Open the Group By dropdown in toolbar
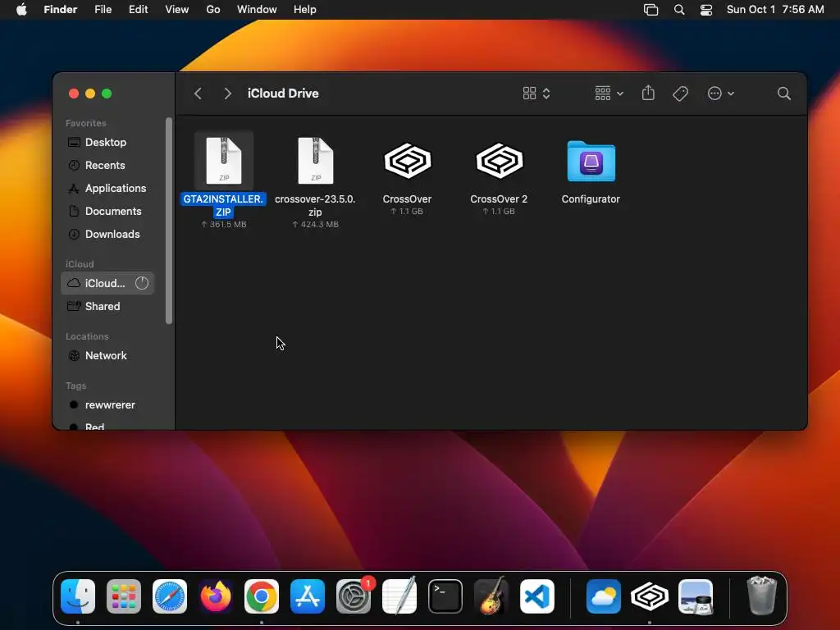Viewport: 840px width, 630px height. pos(609,94)
